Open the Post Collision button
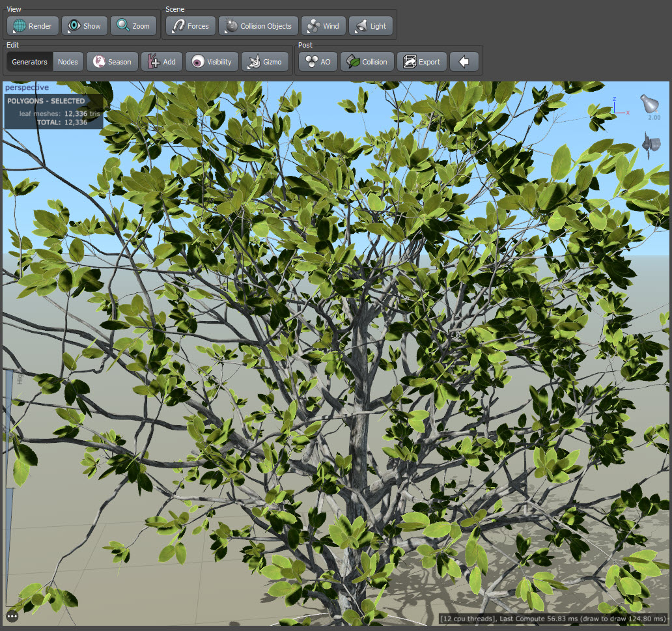 [x=367, y=62]
